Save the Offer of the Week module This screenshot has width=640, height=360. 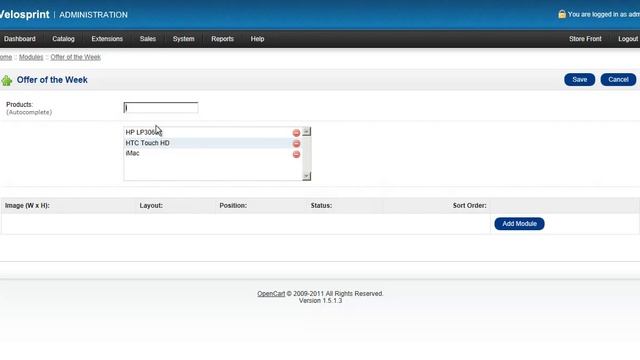click(579, 80)
